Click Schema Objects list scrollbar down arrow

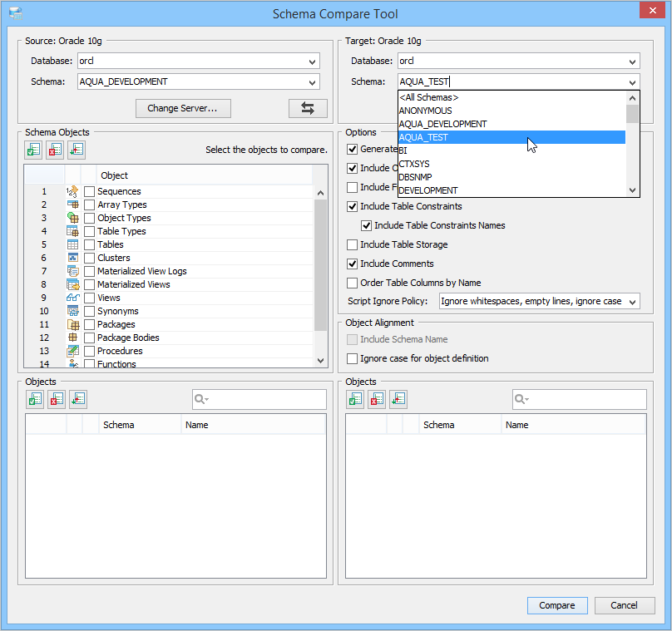click(x=320, y=361)
